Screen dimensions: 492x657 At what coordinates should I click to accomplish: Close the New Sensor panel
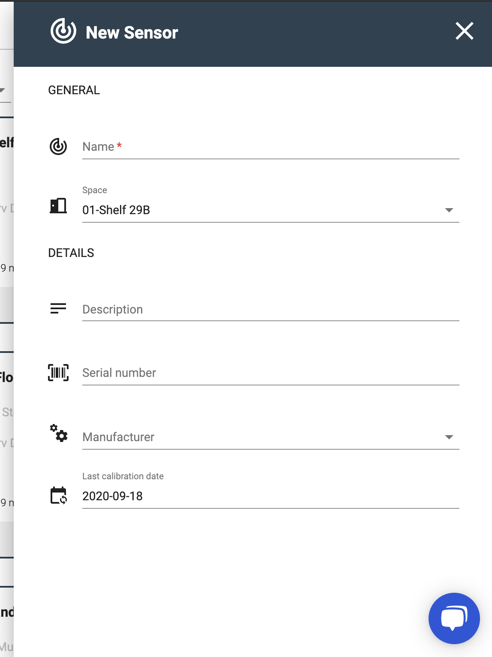(464, 31)
